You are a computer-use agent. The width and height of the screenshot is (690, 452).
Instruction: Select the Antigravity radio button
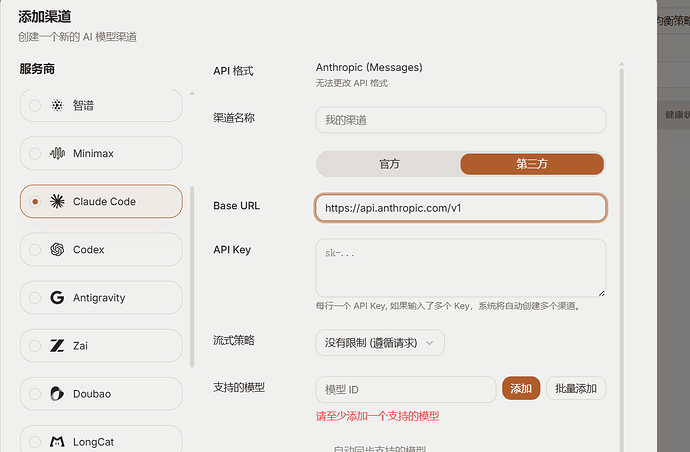click(x=35, y=298)
